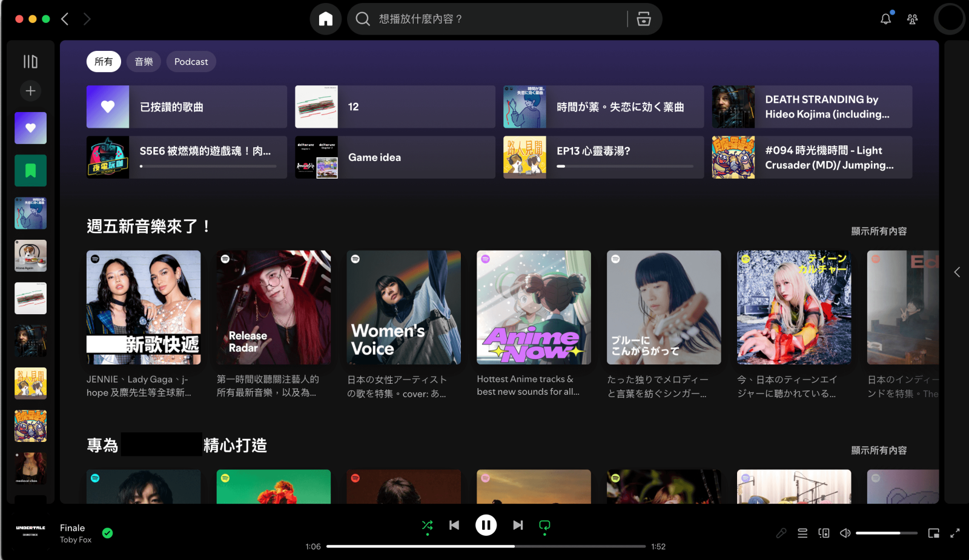Open the 12 playlist thumbnail in sidebar

(x=30, y=298)
